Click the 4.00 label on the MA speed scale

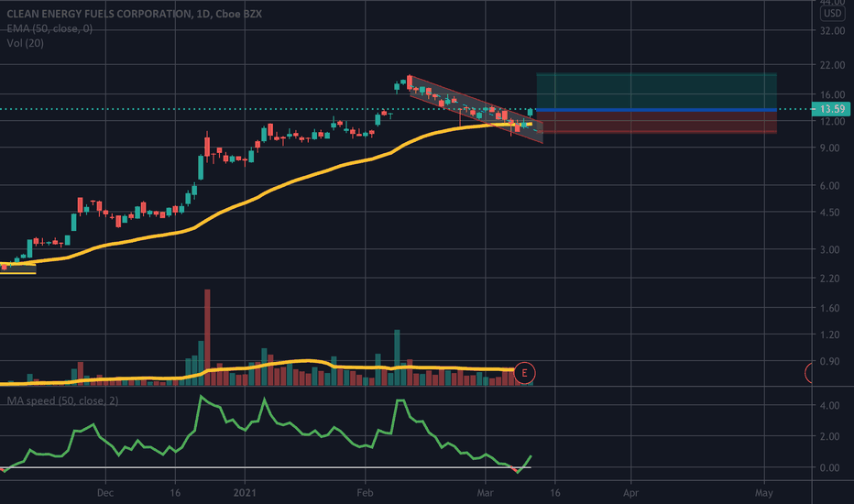829,405
